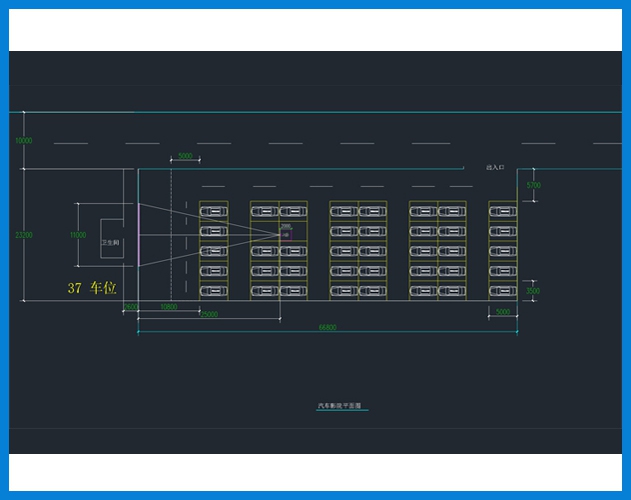Click the "5700" dimension text
631x500 pixels.
(x=534, y=185)
